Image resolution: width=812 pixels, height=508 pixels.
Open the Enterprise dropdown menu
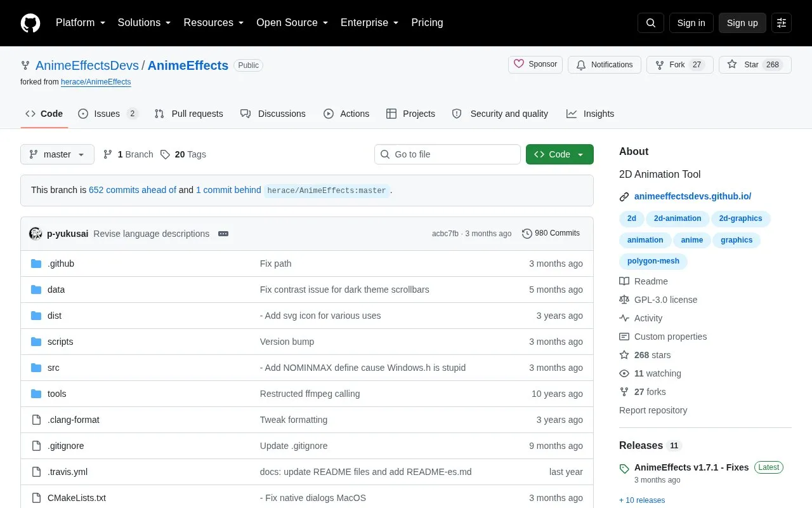(x=370, y=23)
